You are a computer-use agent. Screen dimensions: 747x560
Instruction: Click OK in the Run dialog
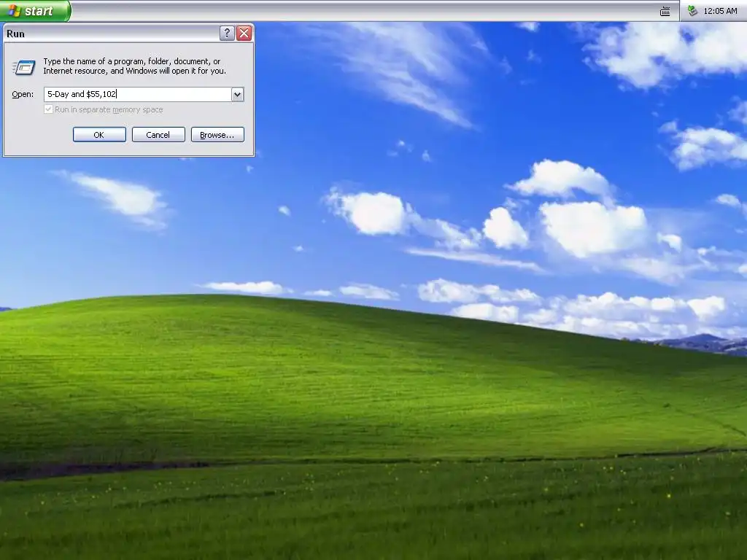(x=99, y=135)
